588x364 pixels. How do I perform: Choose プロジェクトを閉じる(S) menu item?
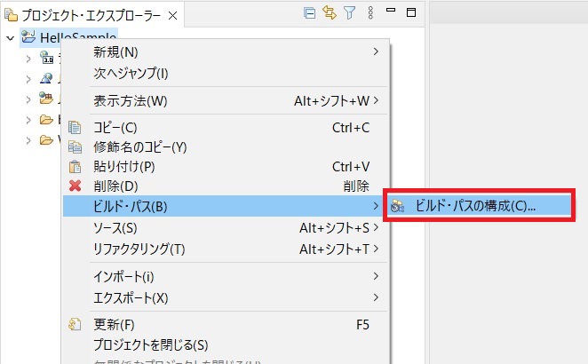(x=151, y=344)
